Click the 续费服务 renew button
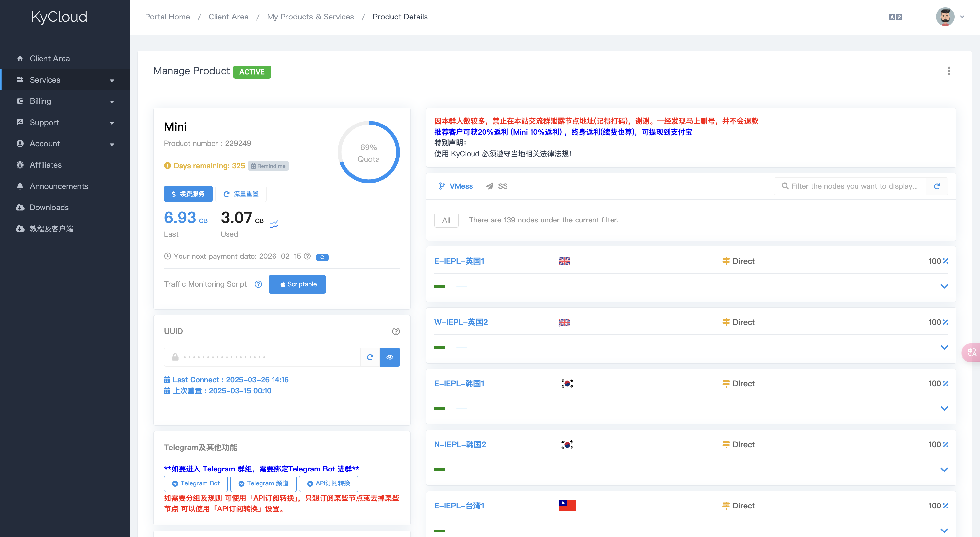This screenshot has height=537, width=980. pos(188,194)
